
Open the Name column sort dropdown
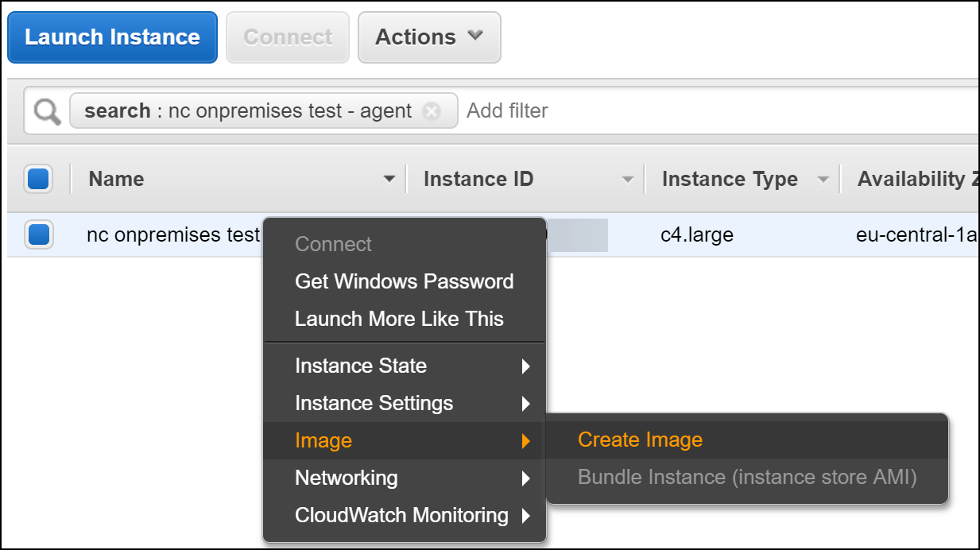pyautogui.click(x=389, y=180)
